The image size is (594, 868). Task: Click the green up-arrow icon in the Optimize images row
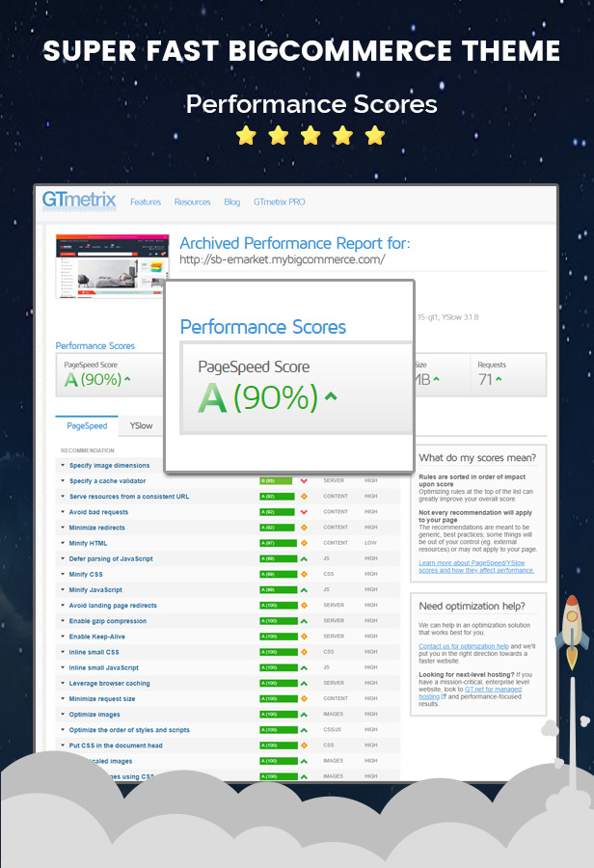point(304,715)
